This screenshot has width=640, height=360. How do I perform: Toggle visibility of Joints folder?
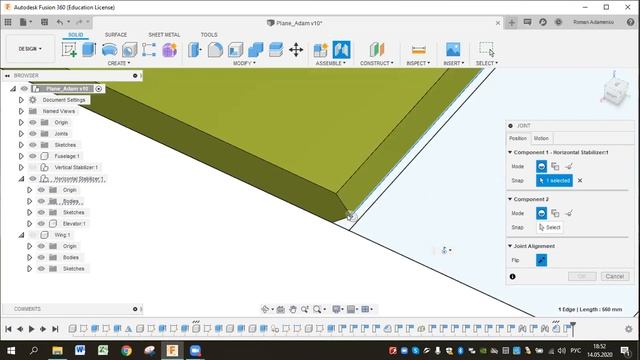click(33, 133)
